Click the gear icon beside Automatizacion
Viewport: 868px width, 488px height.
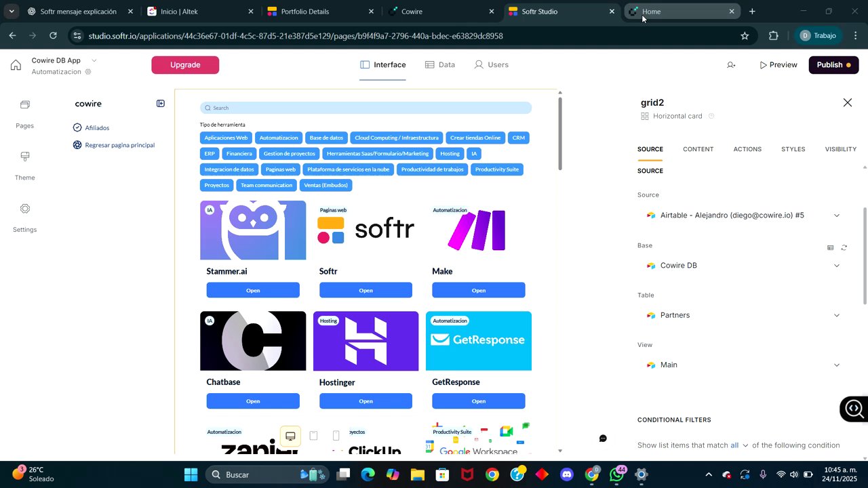coord(88,72)
